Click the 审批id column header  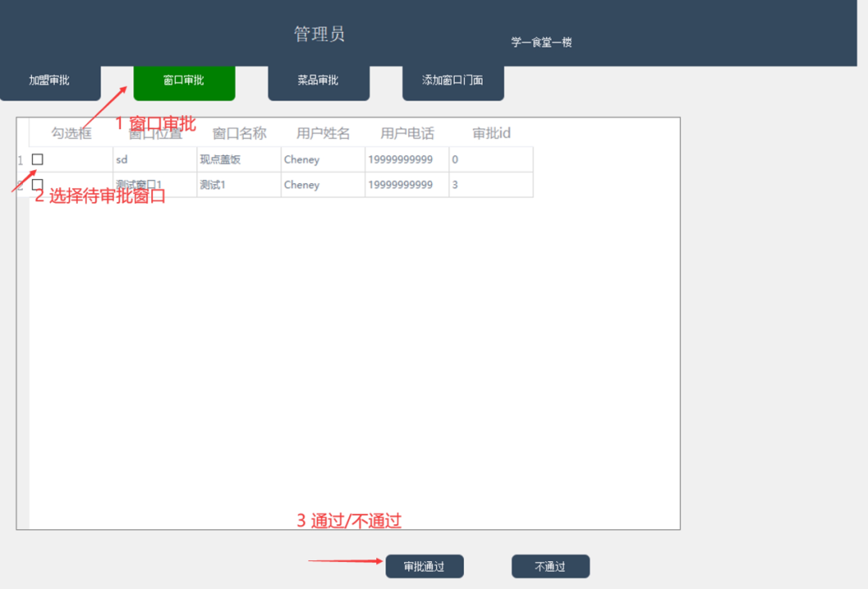pyautogui.click(x=491, y=133)
